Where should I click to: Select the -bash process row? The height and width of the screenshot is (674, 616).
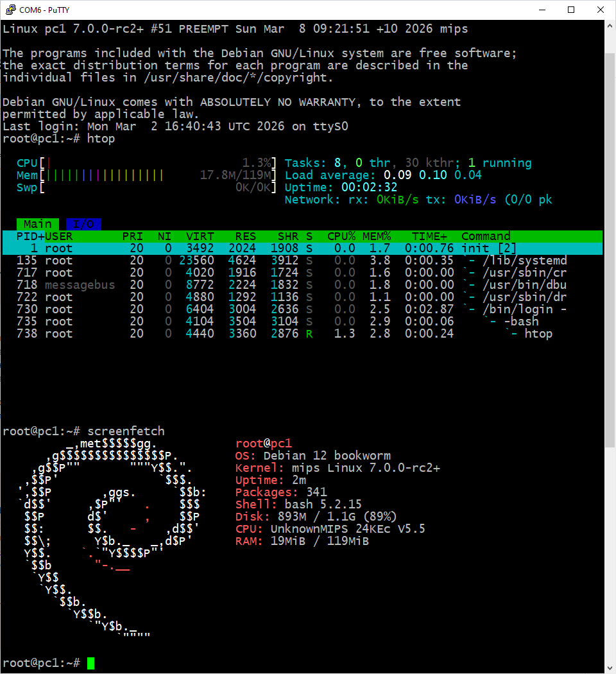[302, 322]
